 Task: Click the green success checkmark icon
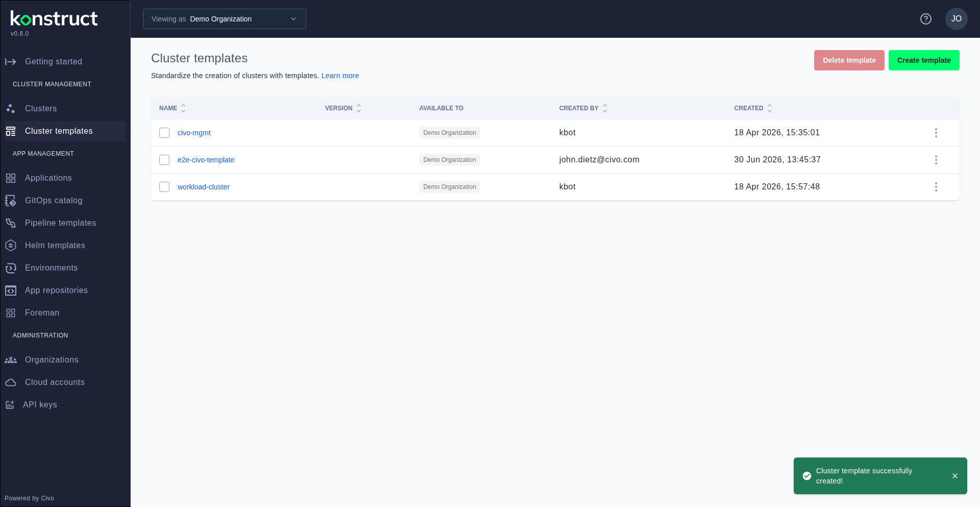pos(807,476)
